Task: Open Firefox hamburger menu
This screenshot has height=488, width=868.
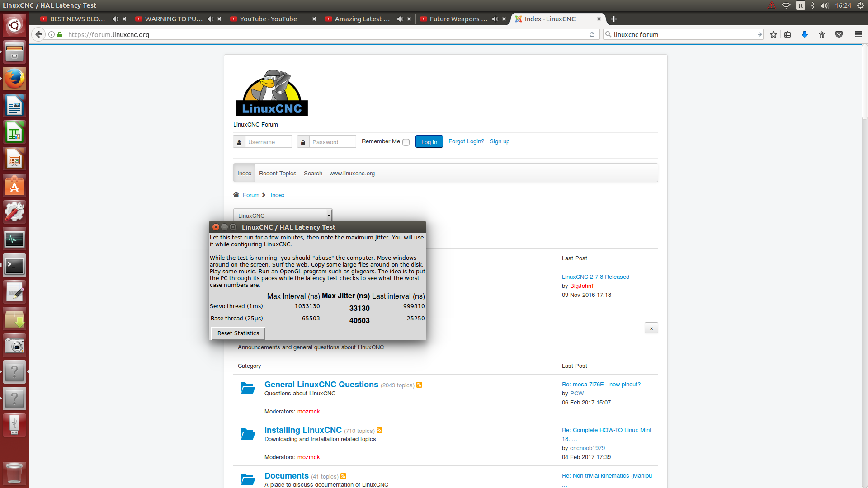Action: (859, 34)
